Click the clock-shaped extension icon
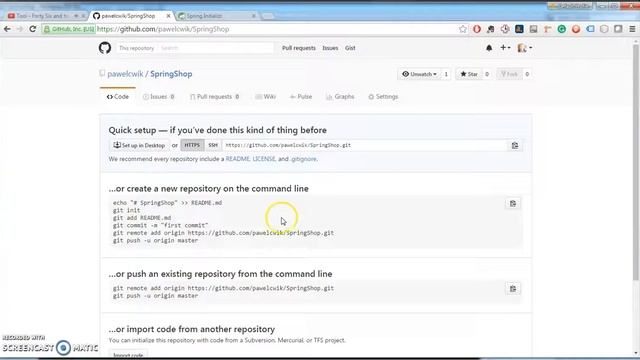Viewport: 640px width, 360px height. tap(505, 29)
